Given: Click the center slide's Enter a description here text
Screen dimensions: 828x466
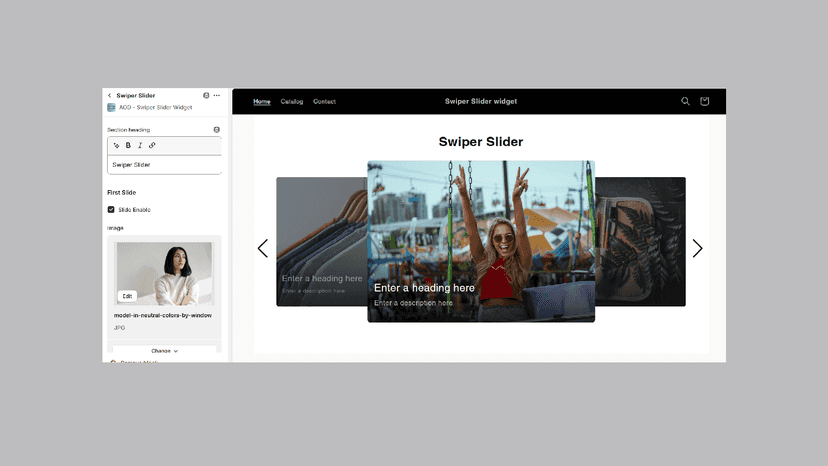Looking at the screenshot, I should [x=413, y=303].
